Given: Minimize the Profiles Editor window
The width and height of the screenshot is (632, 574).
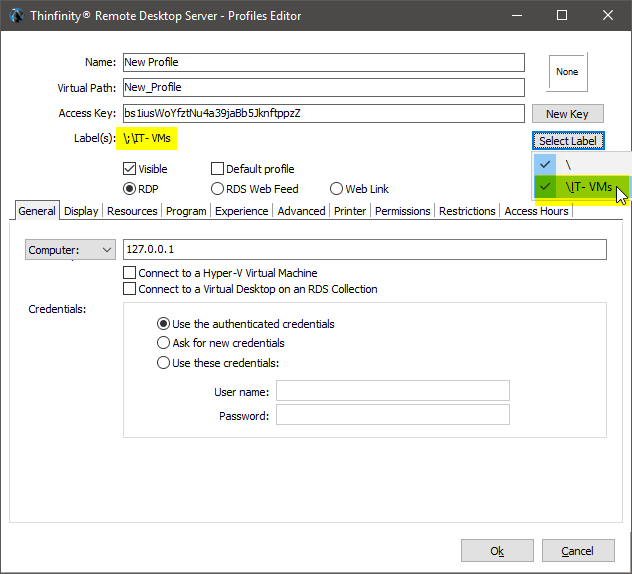Looking at the screenshot, I should click(x=517, y=16).
